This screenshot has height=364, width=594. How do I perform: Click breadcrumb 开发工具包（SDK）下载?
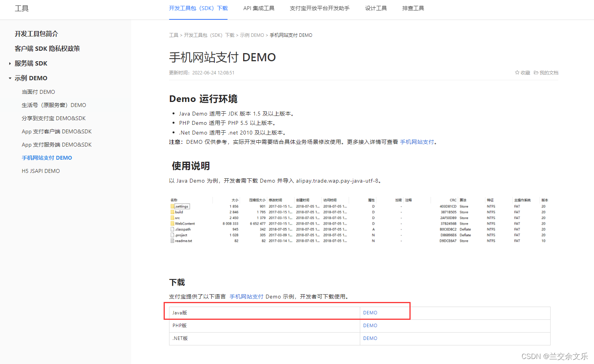tap(209, 35)
